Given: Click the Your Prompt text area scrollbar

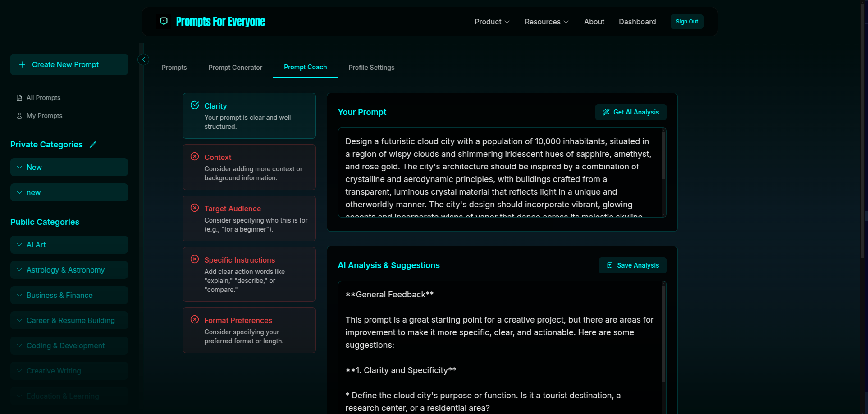Looking at the screenshot, I should (664, 155).
